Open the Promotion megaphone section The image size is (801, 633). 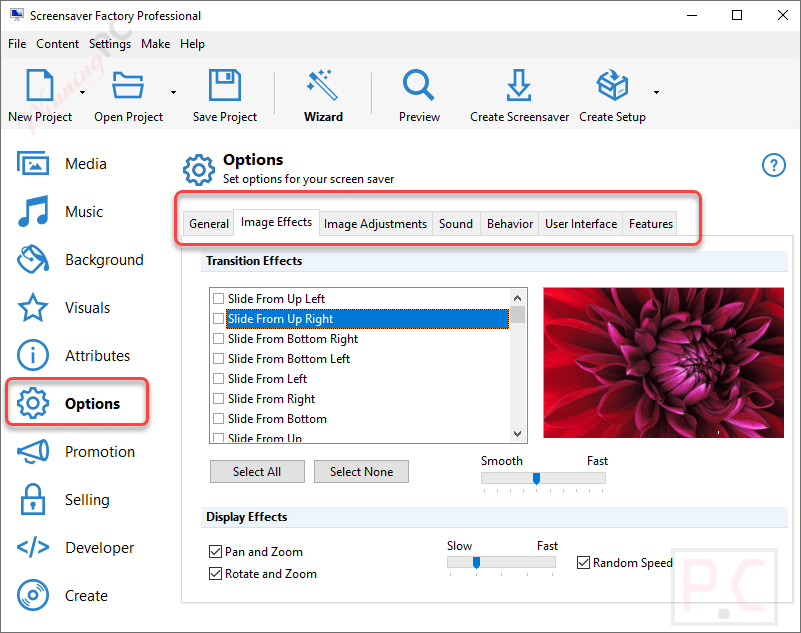pos(76,452)
